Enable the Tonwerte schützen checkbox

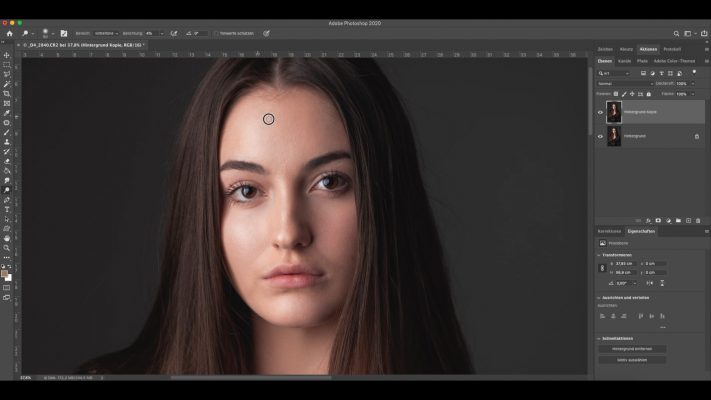tap(215, 33)
